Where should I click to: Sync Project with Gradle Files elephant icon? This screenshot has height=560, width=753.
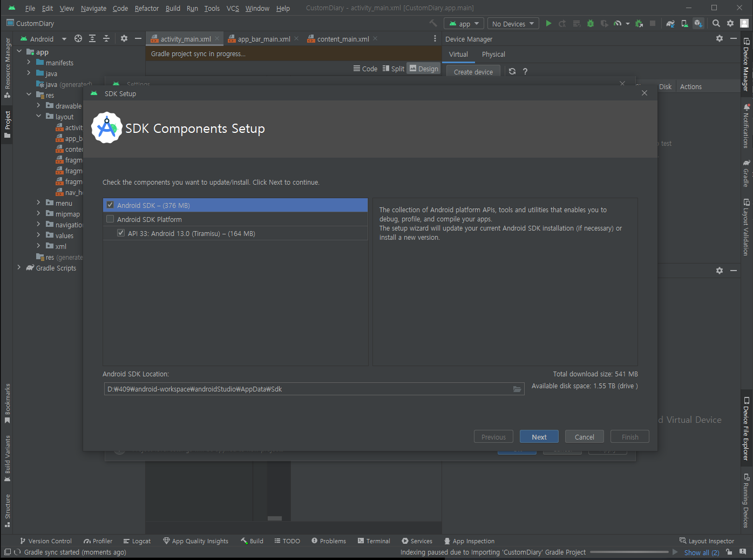click(670, 24)
